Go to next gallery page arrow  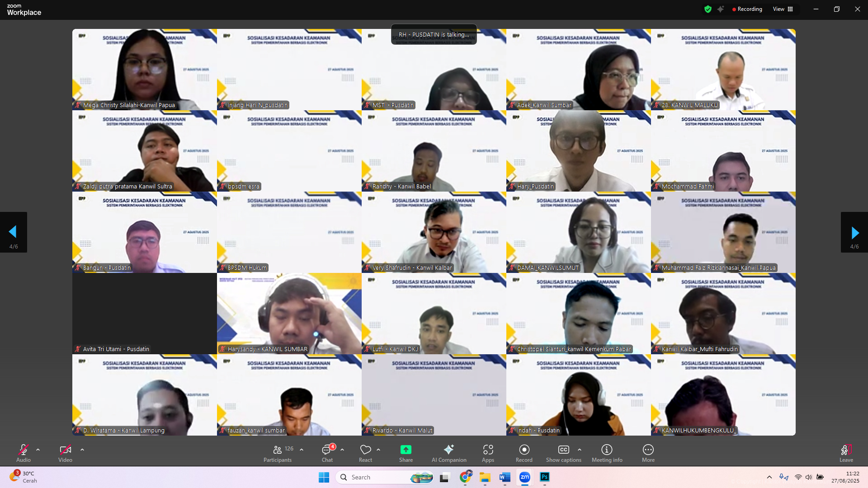854,232
